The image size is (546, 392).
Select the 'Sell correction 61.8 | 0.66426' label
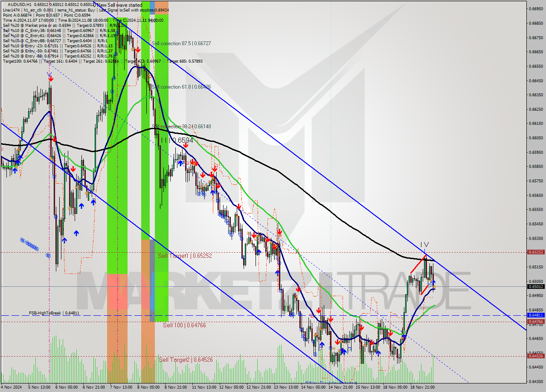point(181,87)
